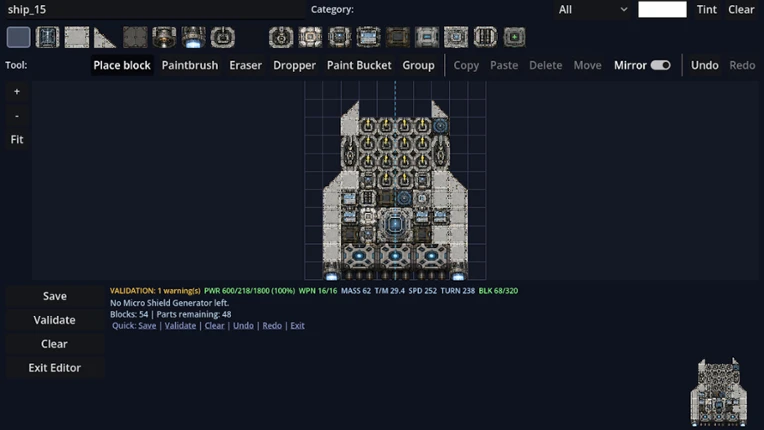The height and width of the screenshot is (430, 764).
Task: Activate the Eraser tool
Action: coord(245,65)
